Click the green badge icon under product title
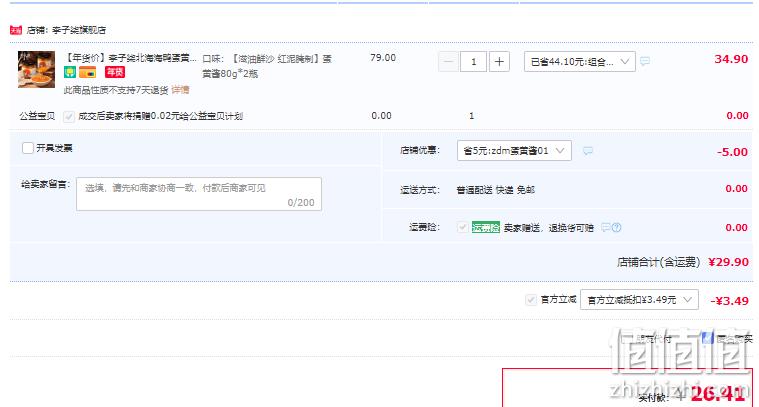Viewport: 759px width, 407px height. [70, 73]
